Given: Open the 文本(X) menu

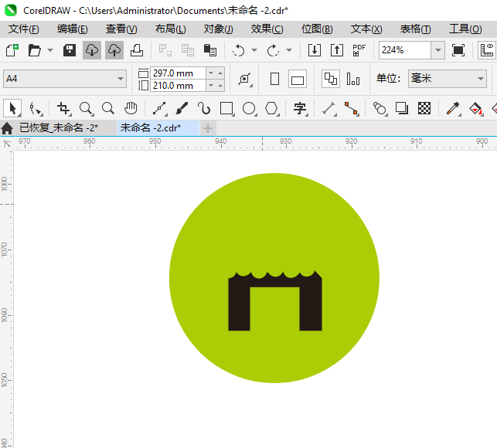Looking at the screenshot, I should click(x=366, y=29).
